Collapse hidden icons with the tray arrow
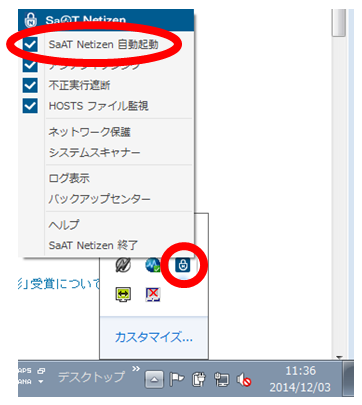Screen dimensions: 362x405 [x=154, y=380]
